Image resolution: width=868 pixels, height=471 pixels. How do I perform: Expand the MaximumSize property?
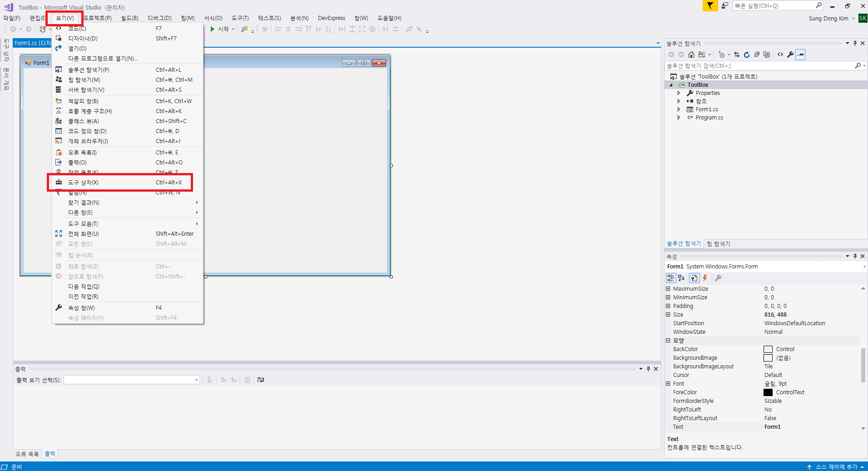coord(668,289)
